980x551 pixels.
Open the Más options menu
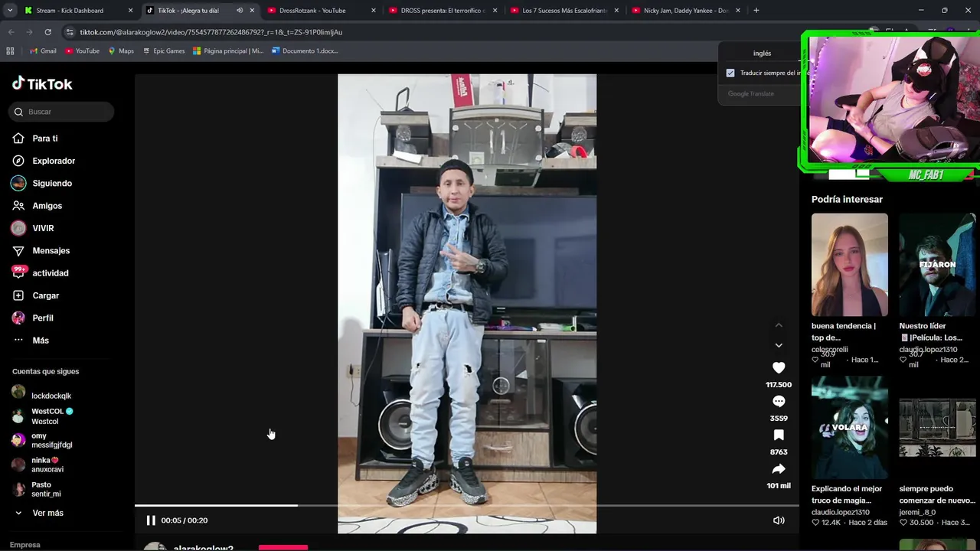(31, 341)
